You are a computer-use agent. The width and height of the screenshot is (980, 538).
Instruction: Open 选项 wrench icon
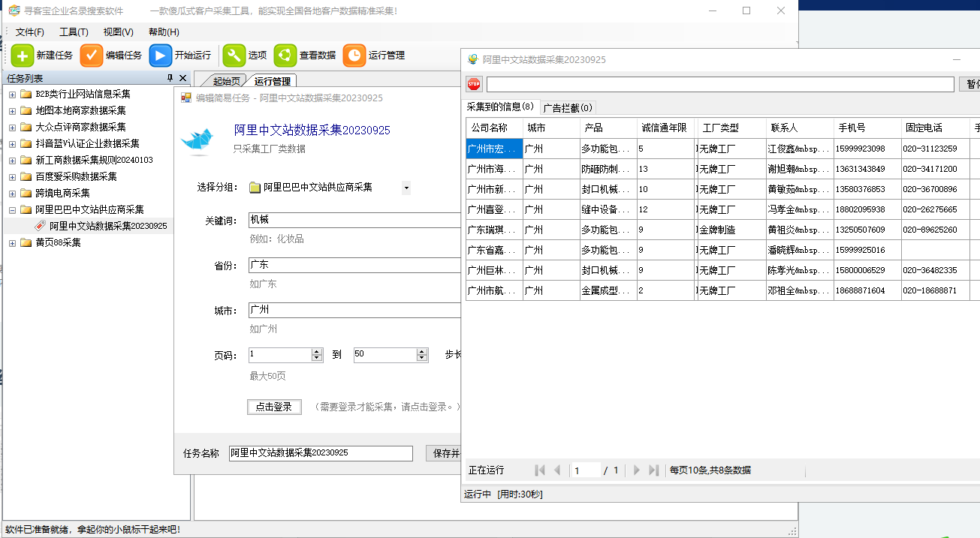[x=234, y=56]
